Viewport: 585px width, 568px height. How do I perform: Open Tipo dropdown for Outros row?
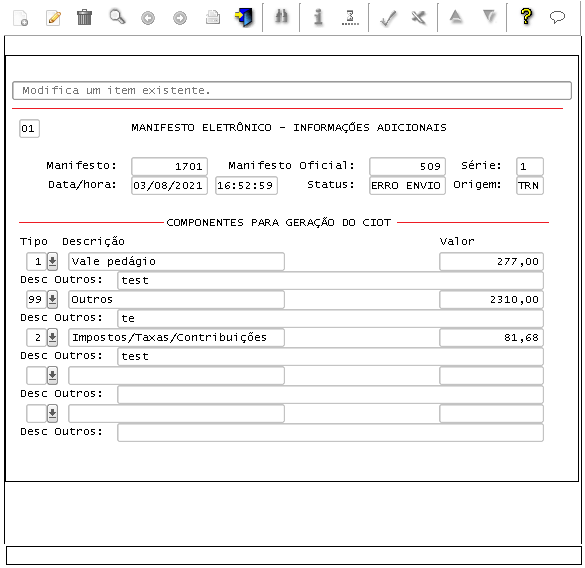(53, 299)
